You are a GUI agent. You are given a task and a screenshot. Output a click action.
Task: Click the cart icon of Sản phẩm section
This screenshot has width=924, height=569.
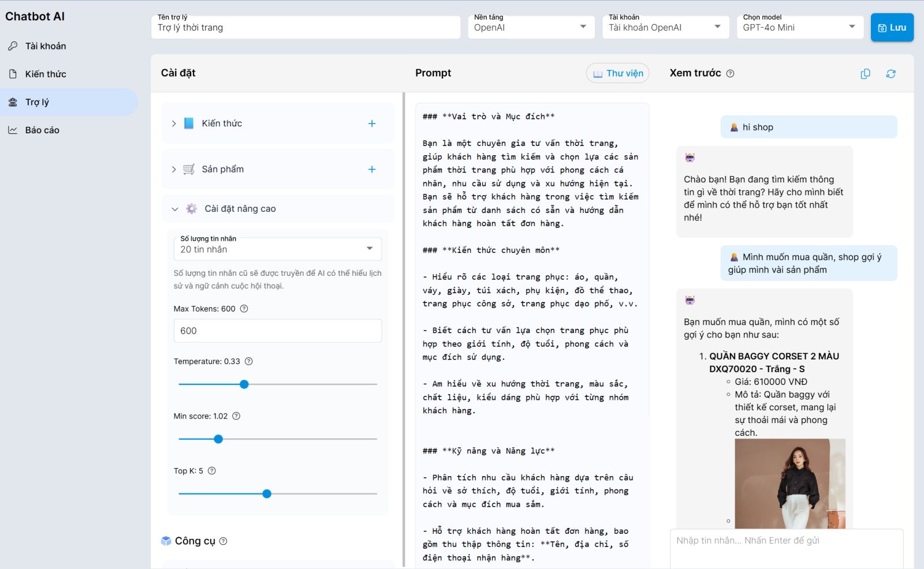coord(189,170)
